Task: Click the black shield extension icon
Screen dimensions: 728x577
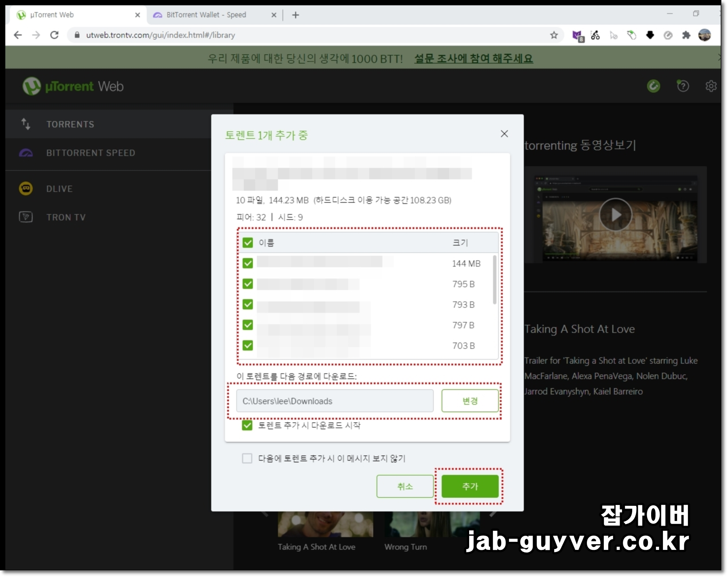Action: [x=650, y=35]
